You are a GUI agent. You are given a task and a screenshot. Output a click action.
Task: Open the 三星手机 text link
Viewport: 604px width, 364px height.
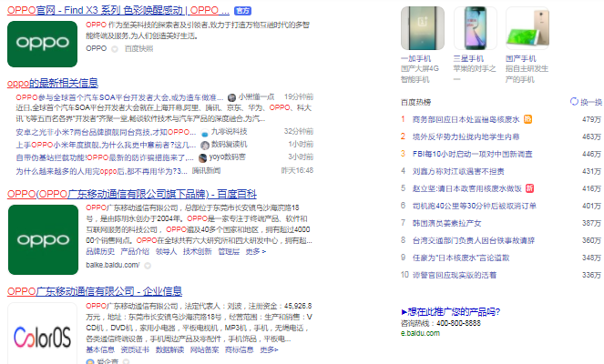point(468,59)
